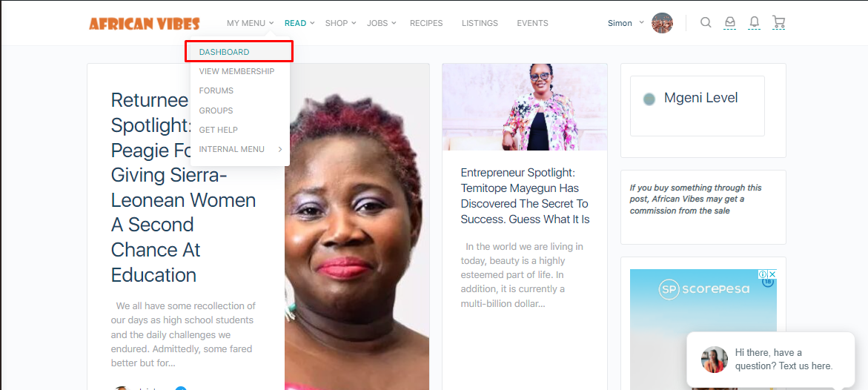
Task: Select VIEW MEMBERSHIP menu item
Action: pyautogui.click(x=236, y=71)
